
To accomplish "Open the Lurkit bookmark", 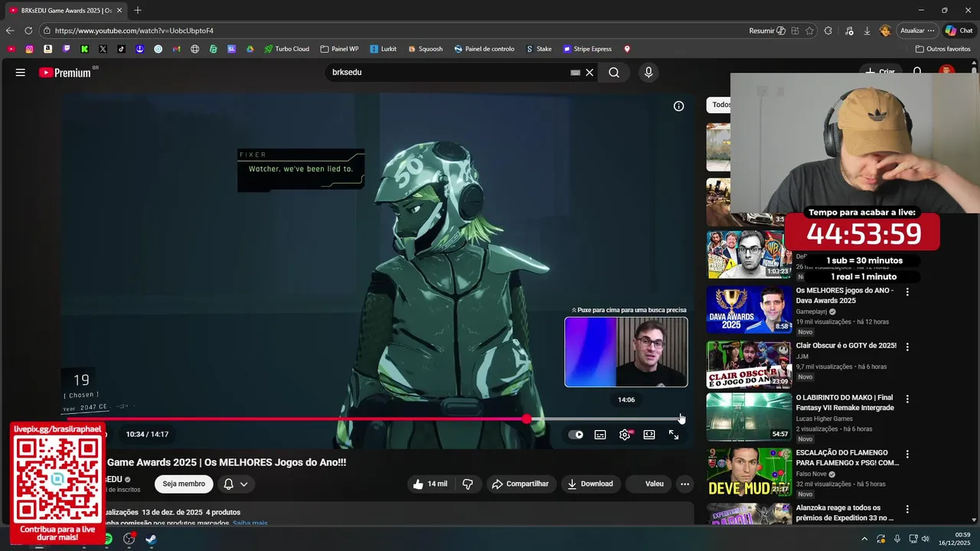I will tap(383, 49).
